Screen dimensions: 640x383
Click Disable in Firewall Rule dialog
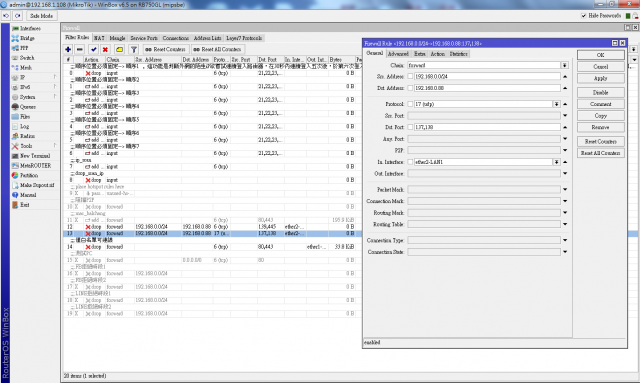[600, 93]
